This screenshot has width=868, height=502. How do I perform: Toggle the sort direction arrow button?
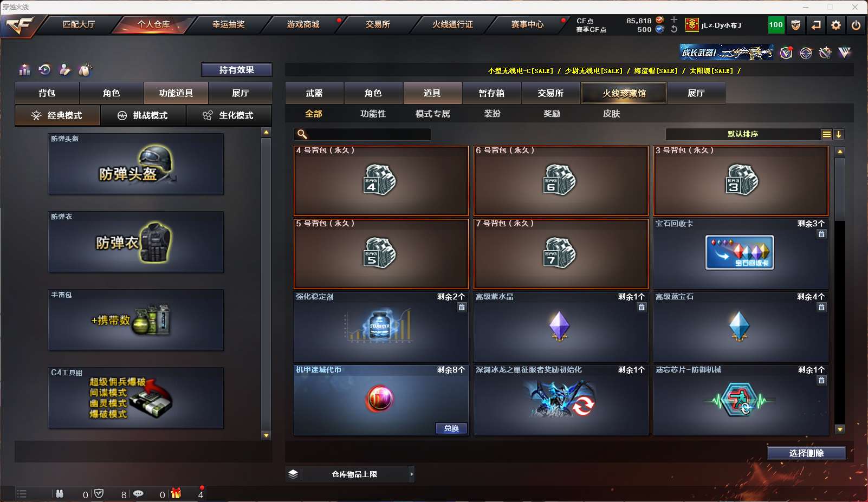click(x=839, y=134)
